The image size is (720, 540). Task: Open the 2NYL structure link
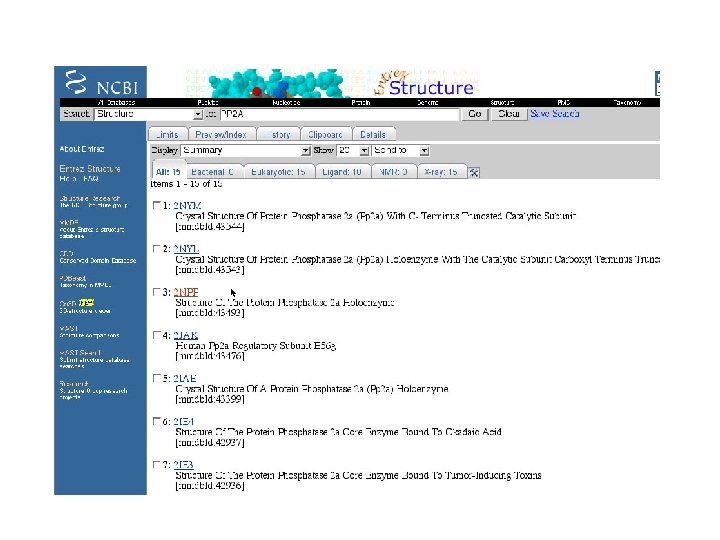tap(186, 248)
